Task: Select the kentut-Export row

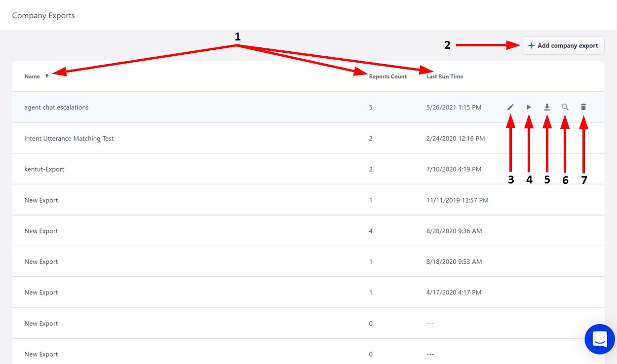Action: [44, 169]
